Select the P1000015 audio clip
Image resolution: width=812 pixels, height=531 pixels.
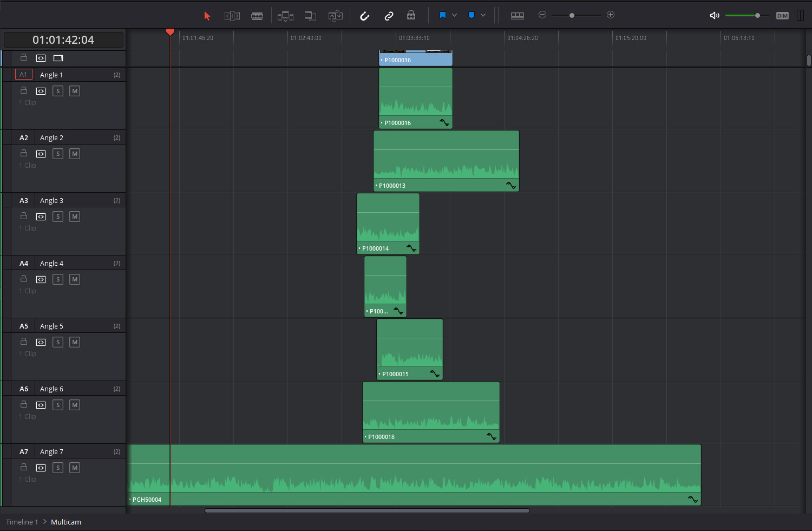pyautogui.click(x=410, y=349)
